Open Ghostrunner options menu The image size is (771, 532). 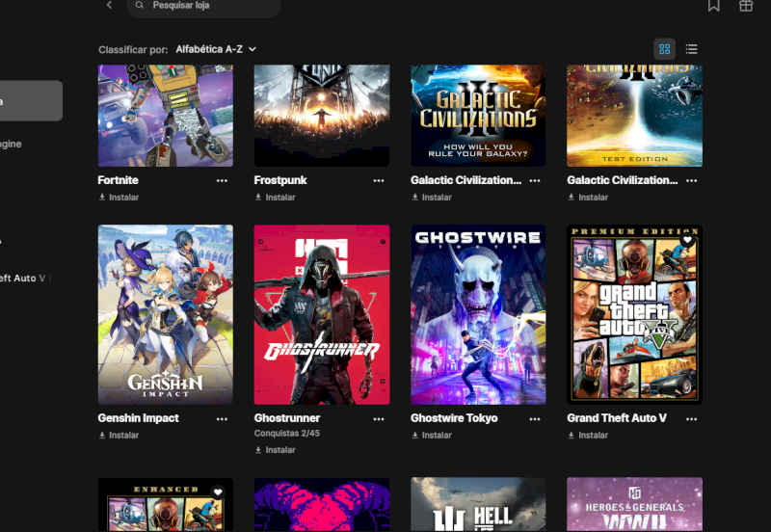(378, 419)
